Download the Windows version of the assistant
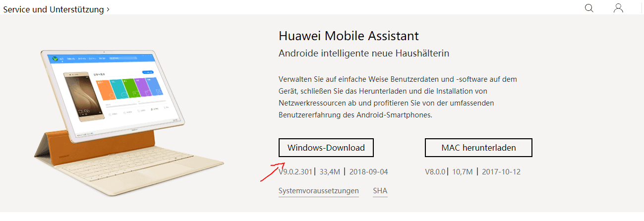The image size is (644, 221). pos(326,148)
